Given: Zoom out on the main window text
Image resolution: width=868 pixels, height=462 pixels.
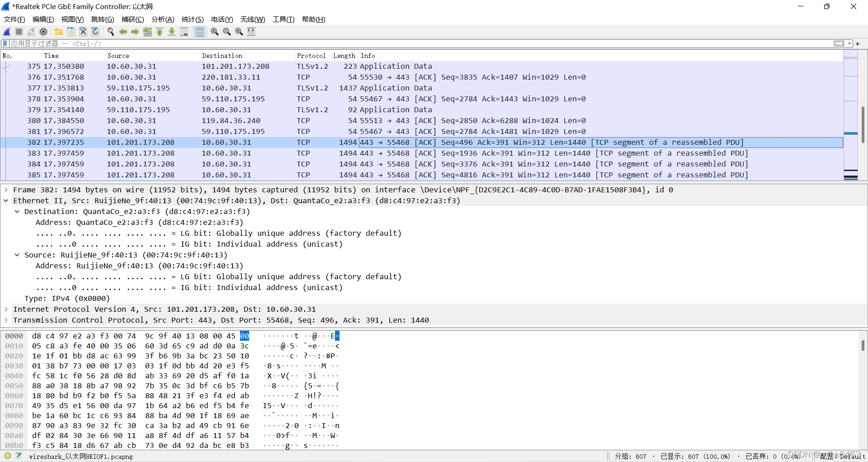Looking at the screenshot, I should pyautogui.click(x=227, y=32).
